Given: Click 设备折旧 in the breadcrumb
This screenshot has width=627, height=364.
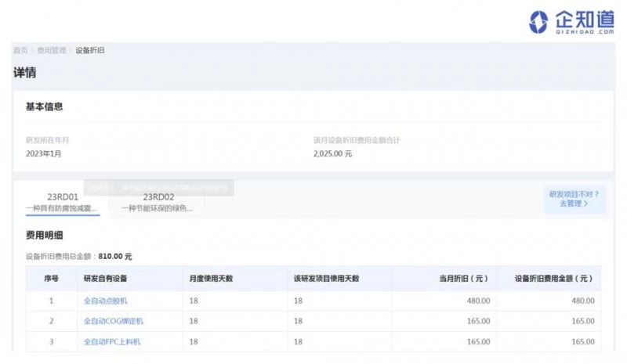Looking at the screenshot, I should point(90,50).
